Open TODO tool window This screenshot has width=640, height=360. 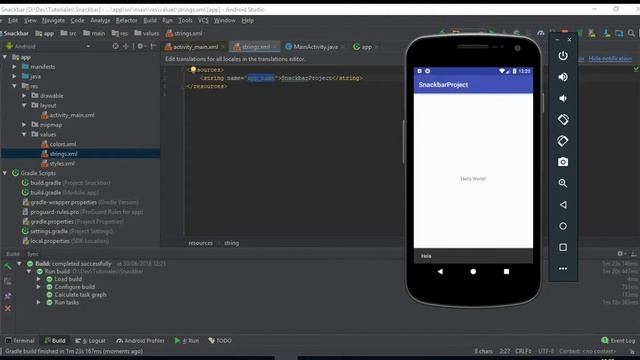(x=220, y=340)
